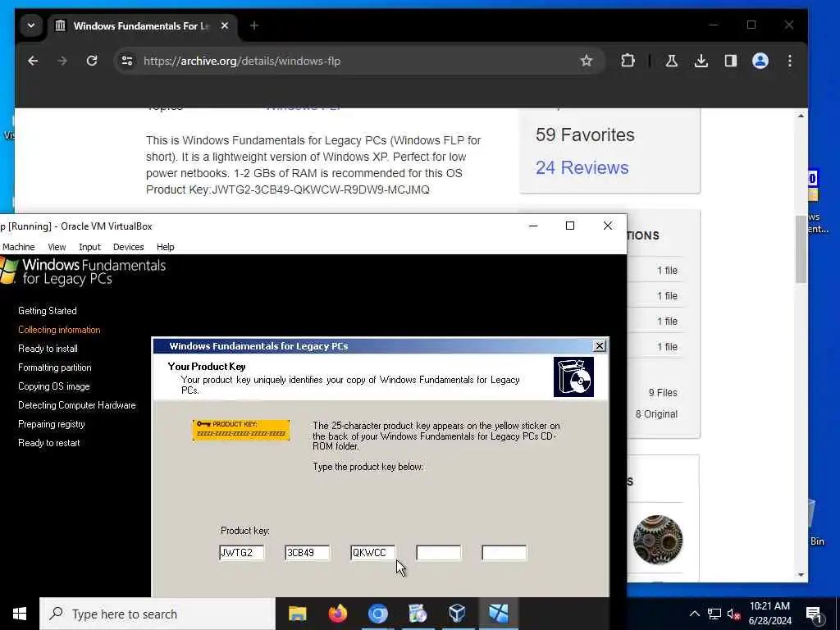Open the Chrome three-dot menu
Image resolution: width=840 pixels, height=630 pixels.
pyautogui.click(x=790, y=61)
